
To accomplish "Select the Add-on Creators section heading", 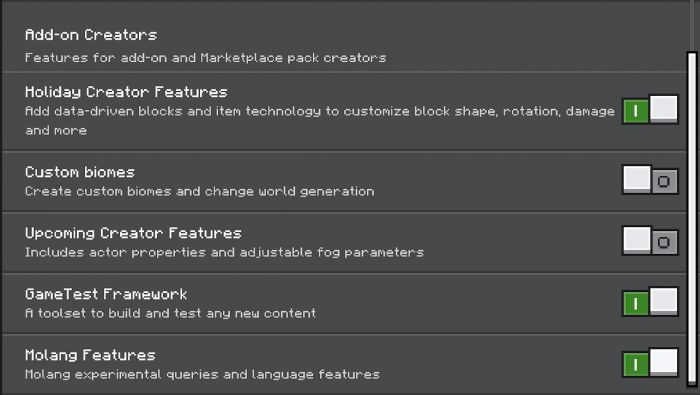I will pos(91,35).
